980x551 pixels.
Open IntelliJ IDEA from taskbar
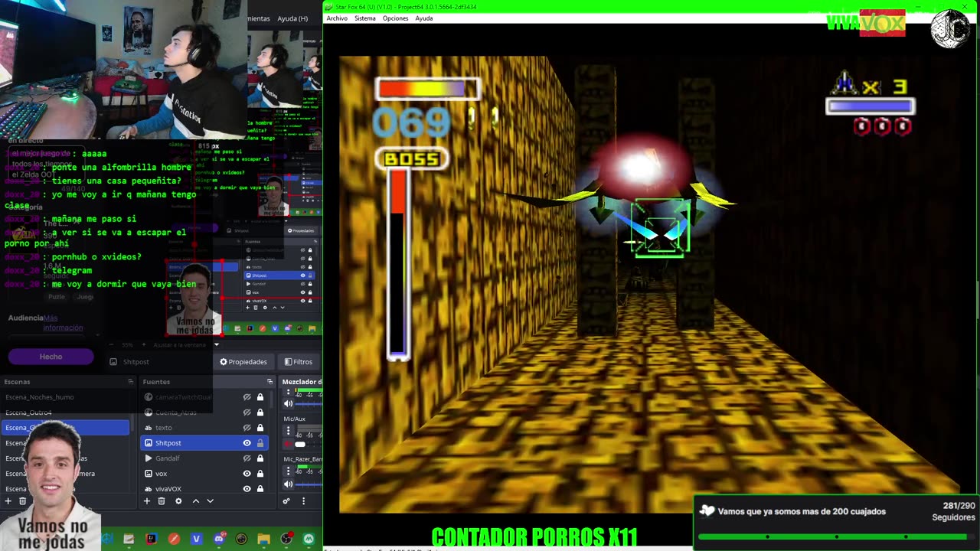point(152,539)
